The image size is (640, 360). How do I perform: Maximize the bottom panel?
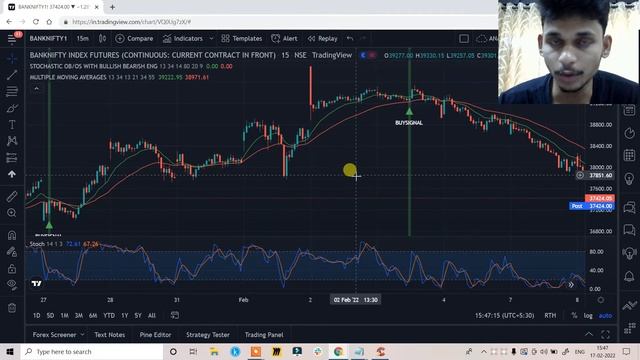(x=605, y=334)
